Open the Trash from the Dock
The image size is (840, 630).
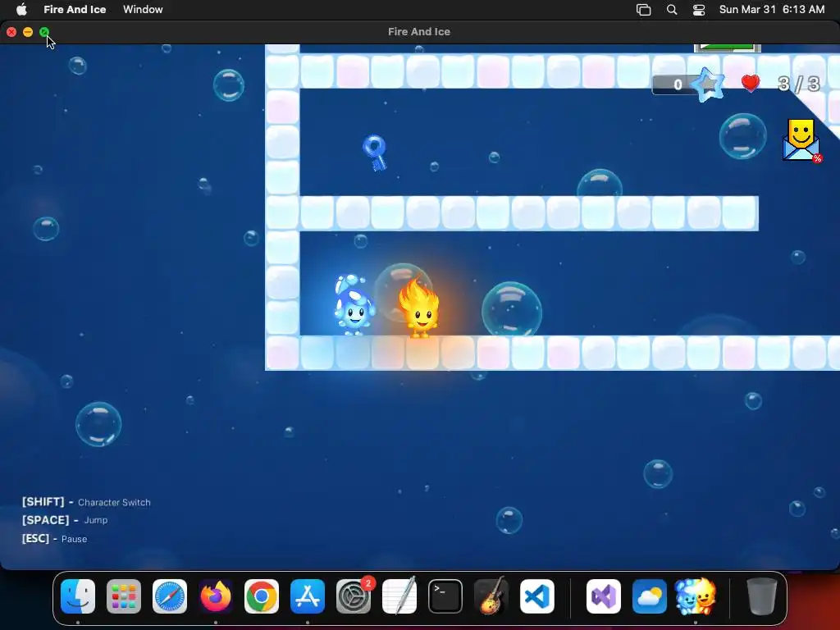[x=762, y=596]
